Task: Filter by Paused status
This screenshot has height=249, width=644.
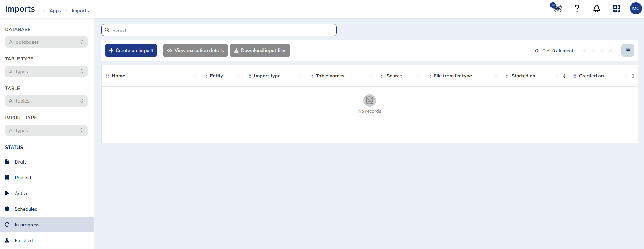Action: (23, 178)
